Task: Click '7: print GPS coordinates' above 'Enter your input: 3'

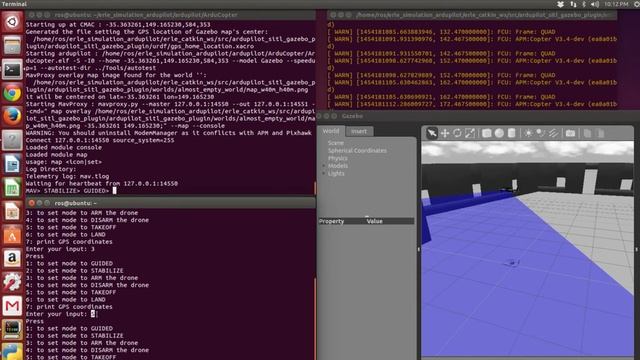Action: (69, 242)
